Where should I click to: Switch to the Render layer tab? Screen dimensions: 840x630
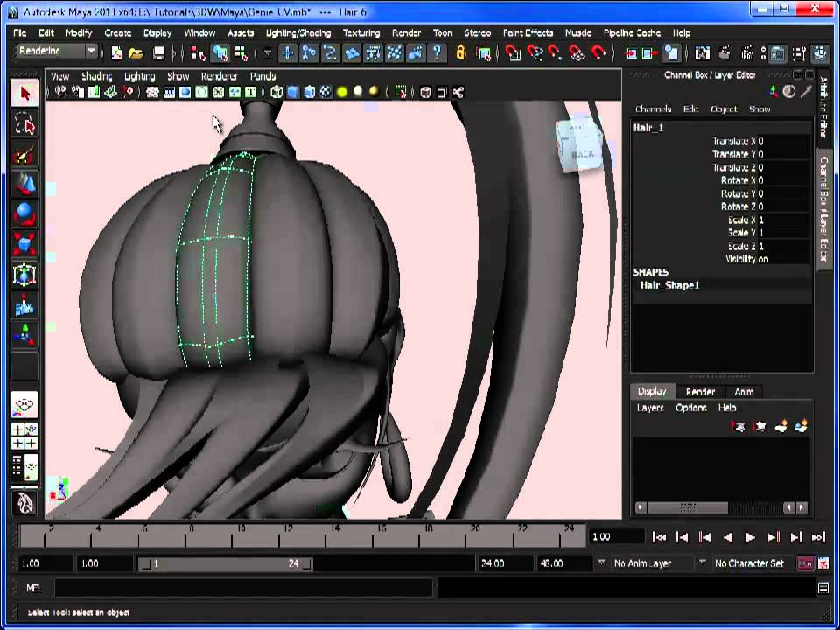pos(700,392)
